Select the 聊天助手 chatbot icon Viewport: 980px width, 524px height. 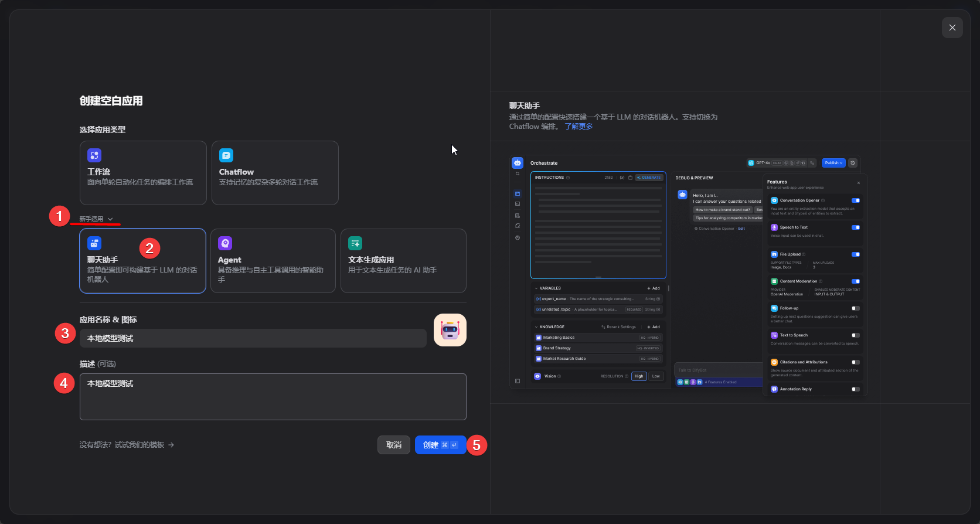click(x=94, y=243)
